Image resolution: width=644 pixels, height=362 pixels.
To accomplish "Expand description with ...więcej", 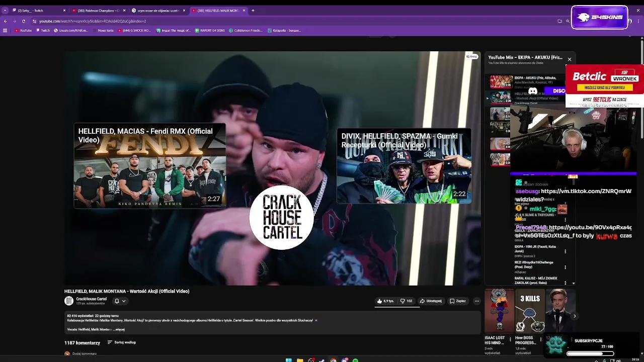I will (x=119, y=329).
